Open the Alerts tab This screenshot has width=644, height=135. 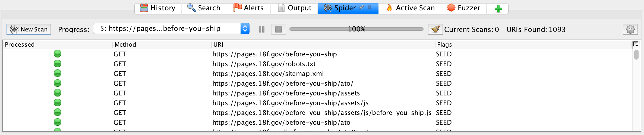click(248, 8)
